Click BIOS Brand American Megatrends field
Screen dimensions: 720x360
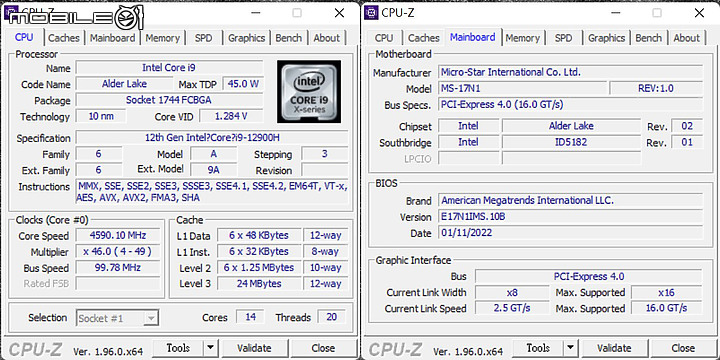(570, 201)
